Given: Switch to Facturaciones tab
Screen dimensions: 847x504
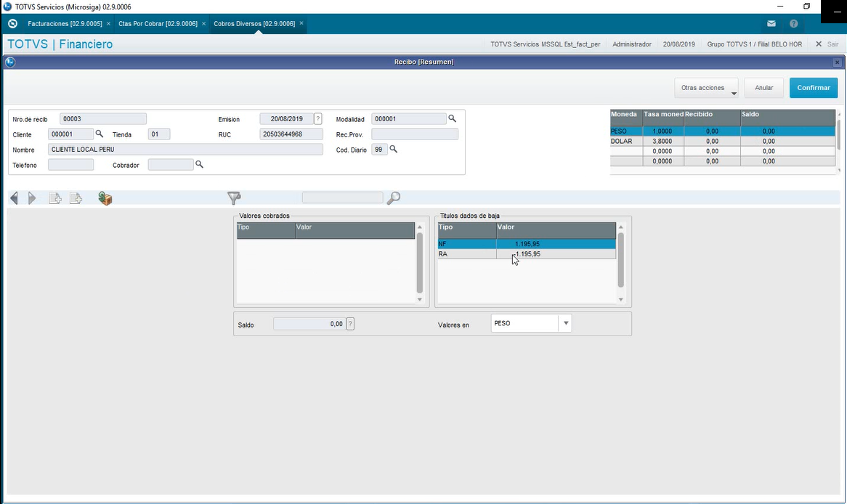Looking at the screenshot, I should (x=65, y=24).
